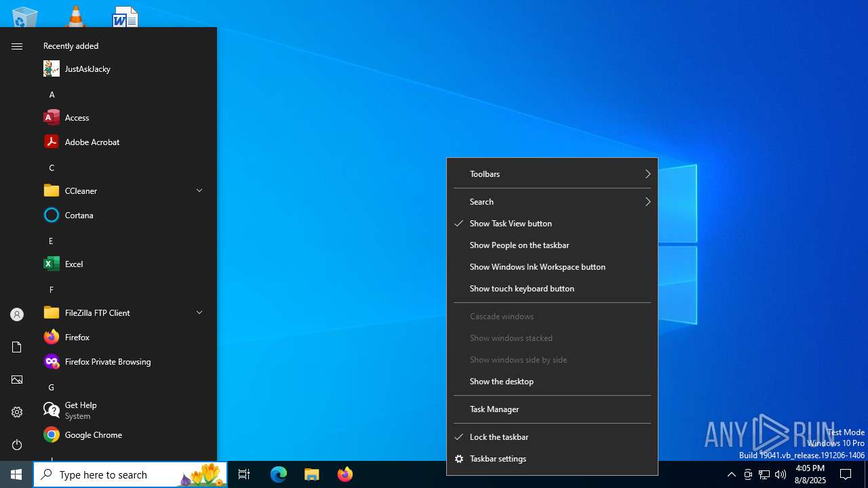Enable Show touch keyboard button

tap(553, 289)
